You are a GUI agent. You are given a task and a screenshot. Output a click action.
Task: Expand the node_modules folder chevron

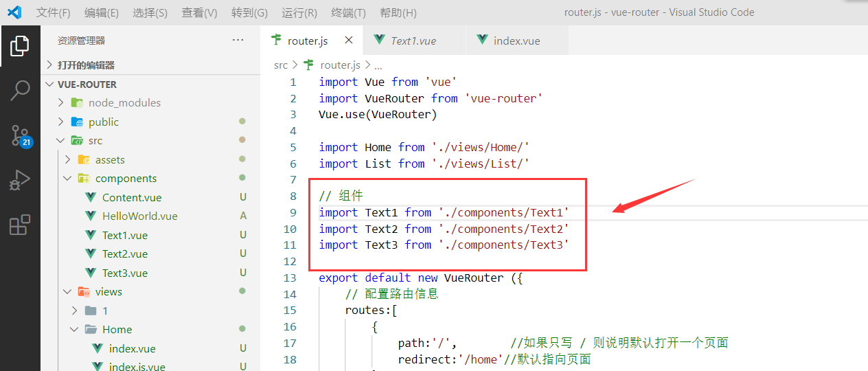point(60,102)
